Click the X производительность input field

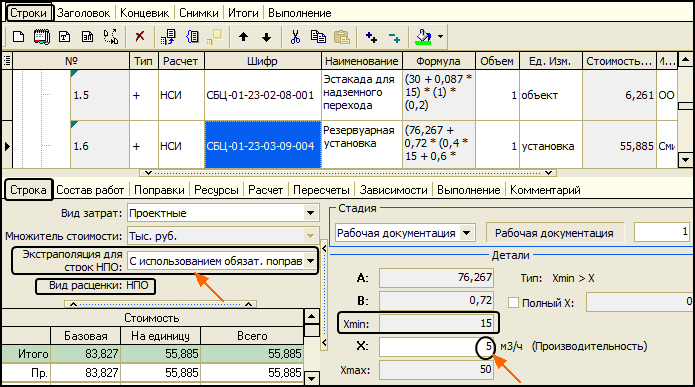(x=437, y=346)
